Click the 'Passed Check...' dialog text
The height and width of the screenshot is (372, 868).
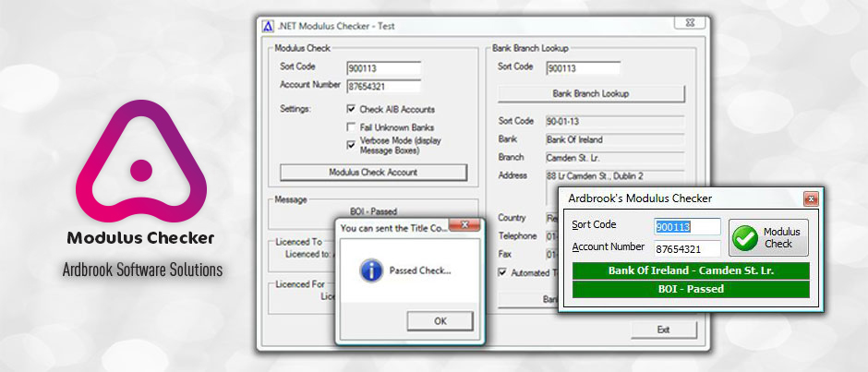[420, 270]
